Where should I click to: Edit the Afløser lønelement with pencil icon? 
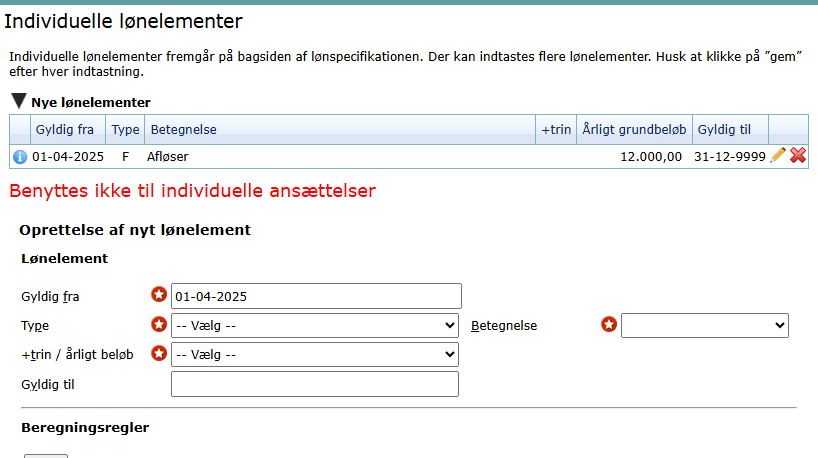click(x=777, y=155)
